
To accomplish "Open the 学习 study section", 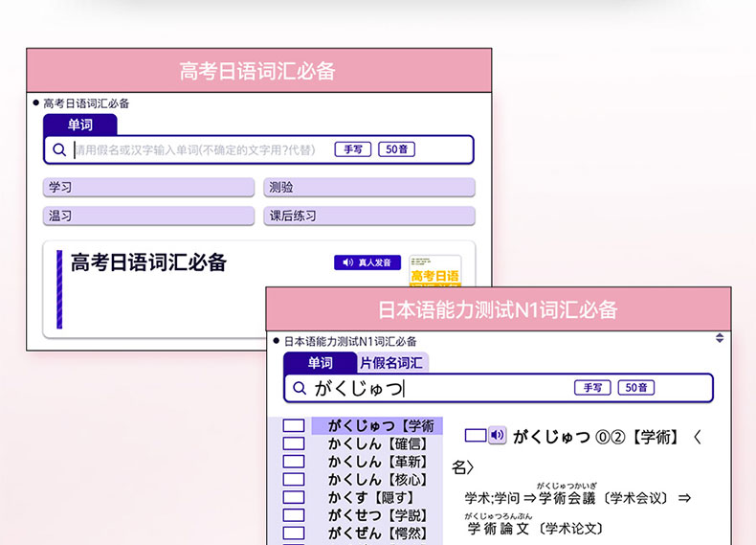I will pos(148,188).
